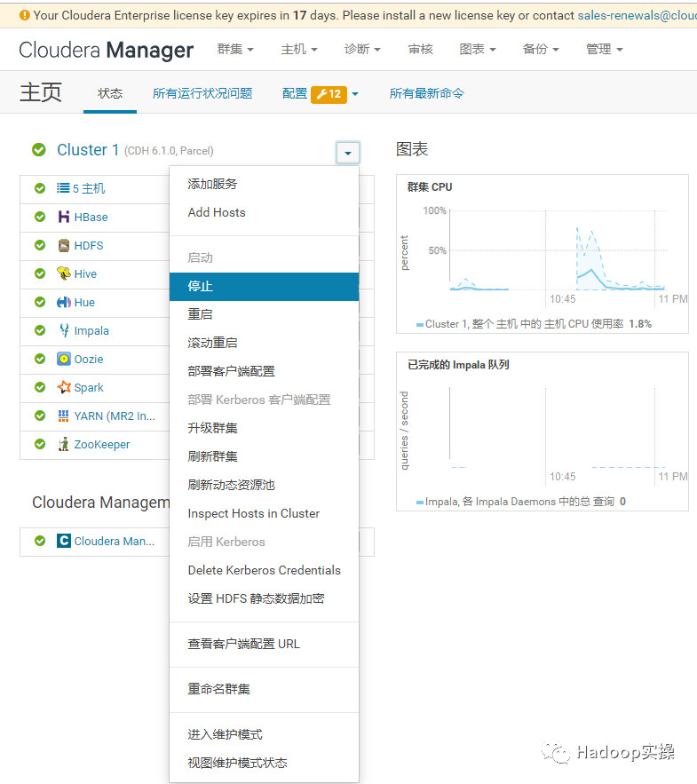Viewport: 697px width, 784px height.
Task: Click Hue green health check icon
Action: (x=40, y=302)
